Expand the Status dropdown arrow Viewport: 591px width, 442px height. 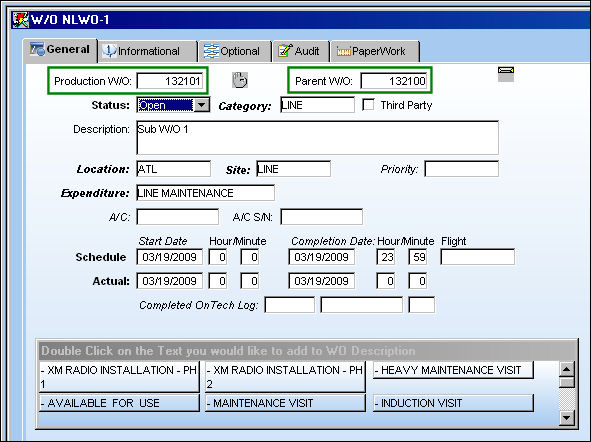tap(202, 105)
